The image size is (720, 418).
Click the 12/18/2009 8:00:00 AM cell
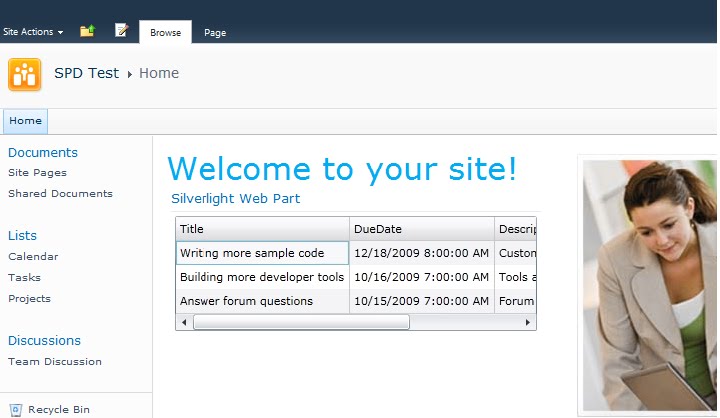[422, 253]
